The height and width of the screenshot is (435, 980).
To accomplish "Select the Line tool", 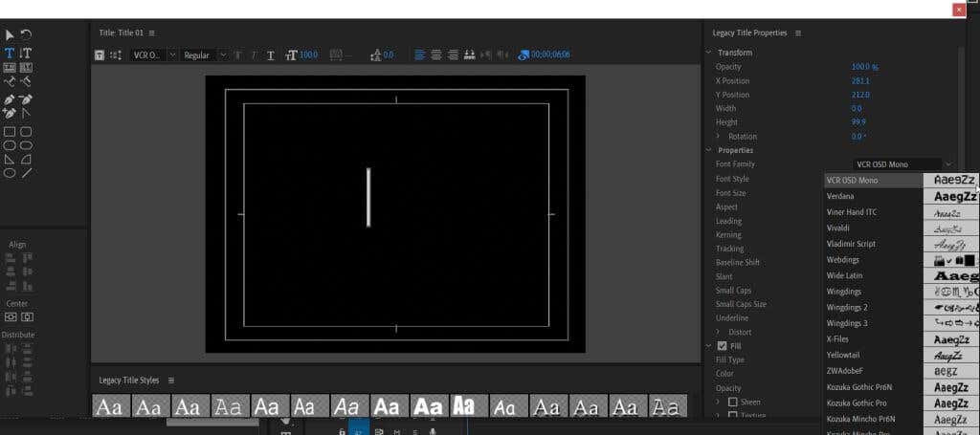I will pos(27,173).
